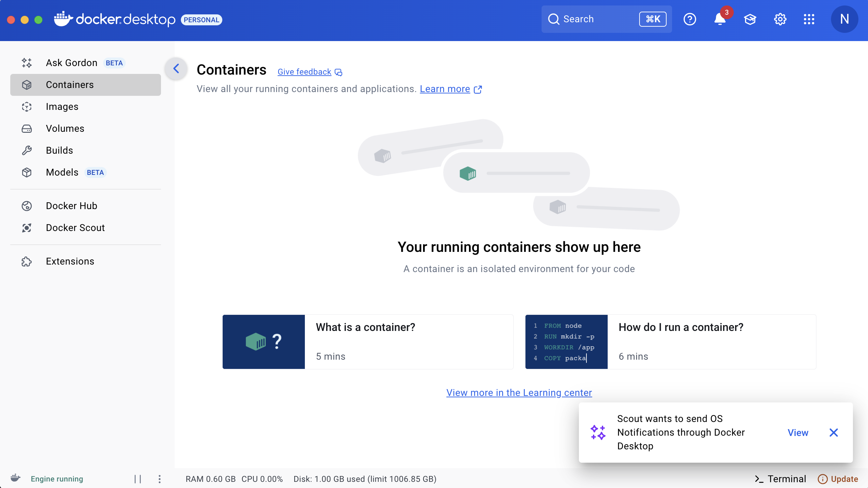Open Images section
Viewport: 868px width, 488px height.
(x=86, y=106)
